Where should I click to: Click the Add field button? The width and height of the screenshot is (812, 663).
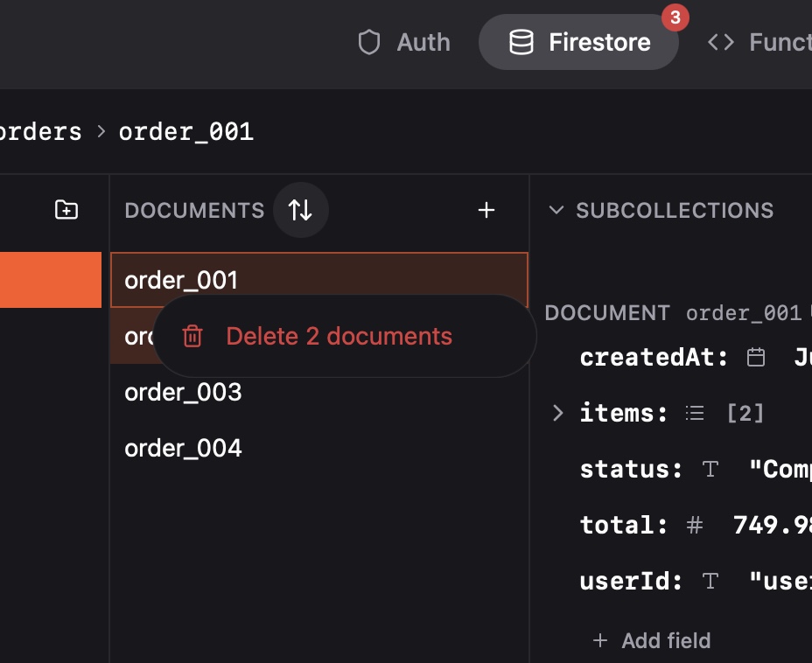[x=652, y=641]
